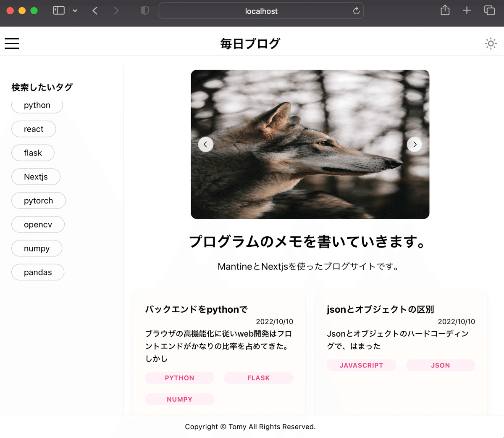Viewport: 504px width, 438px height.
Task: Open the Safari share menu
Action: click(445, 10)
